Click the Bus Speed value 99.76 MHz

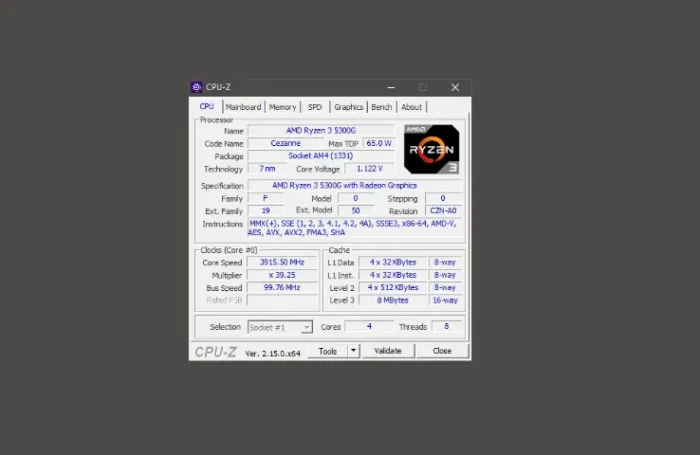282,288
